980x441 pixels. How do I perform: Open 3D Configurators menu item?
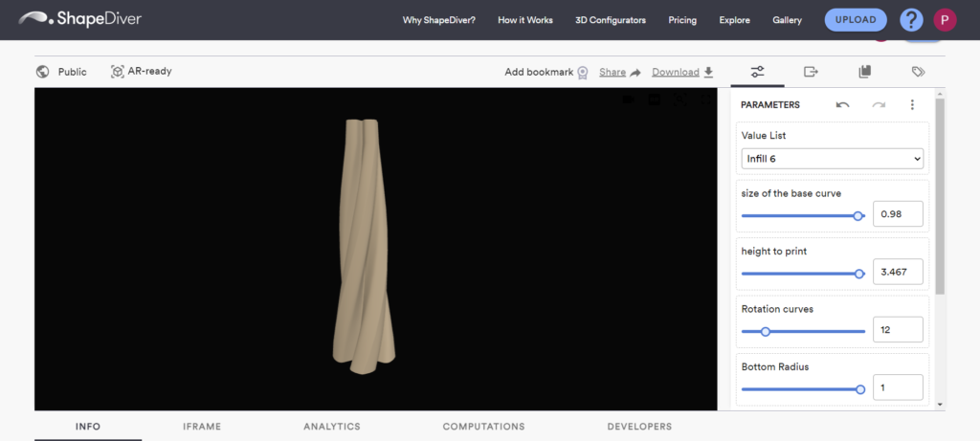click(x=610, y=20)
